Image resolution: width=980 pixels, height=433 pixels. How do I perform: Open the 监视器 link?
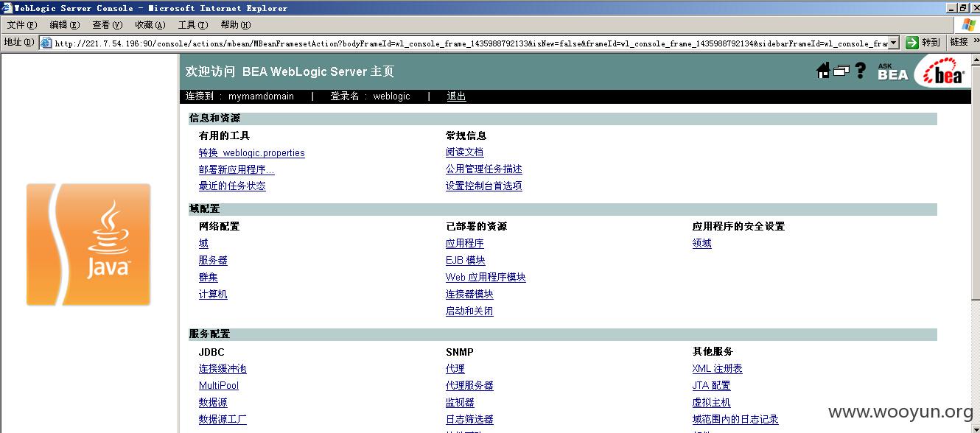click(x=460, y=403)
